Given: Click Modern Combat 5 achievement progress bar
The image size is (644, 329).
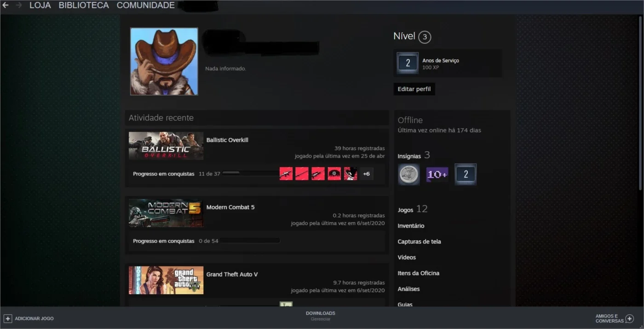Looking at the screenshot, I should coord(251,241).
